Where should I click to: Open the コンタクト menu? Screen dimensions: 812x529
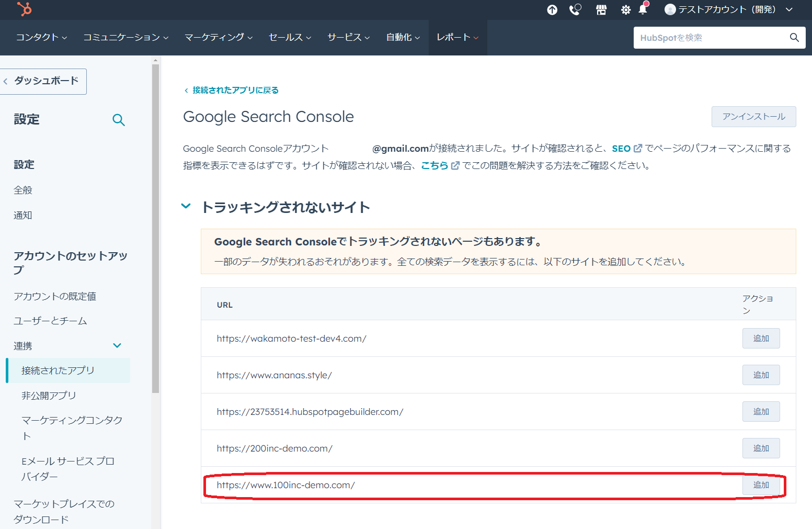coord(41,37)
